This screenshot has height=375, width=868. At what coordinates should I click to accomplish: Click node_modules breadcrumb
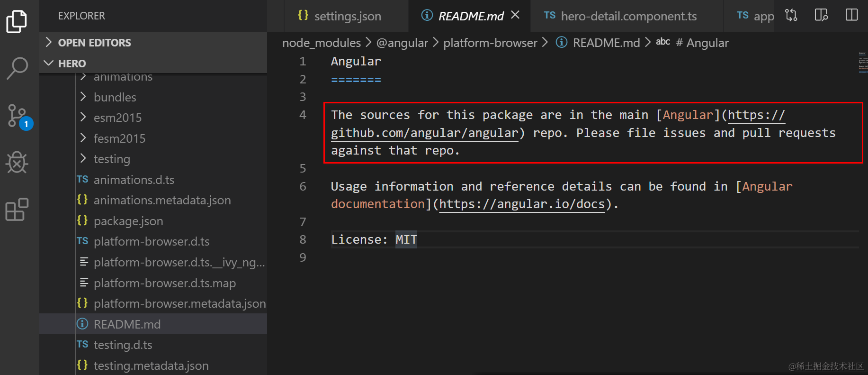click(322, 43)
